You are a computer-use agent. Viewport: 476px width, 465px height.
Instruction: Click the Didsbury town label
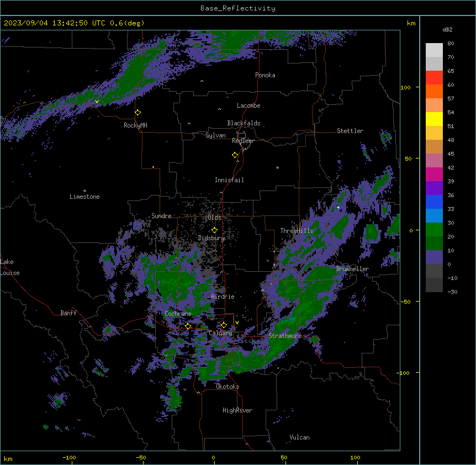click(x=211, y=238)
